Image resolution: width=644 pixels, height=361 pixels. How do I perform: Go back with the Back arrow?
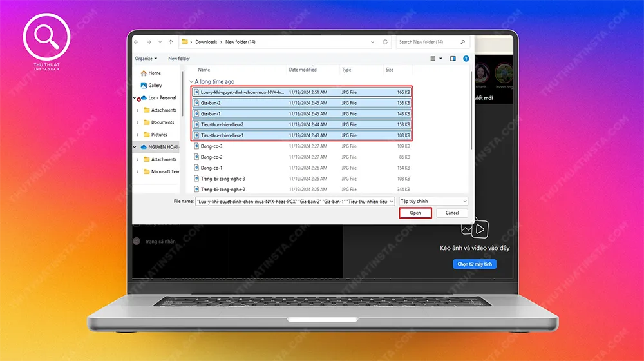(x=137, y=42)
